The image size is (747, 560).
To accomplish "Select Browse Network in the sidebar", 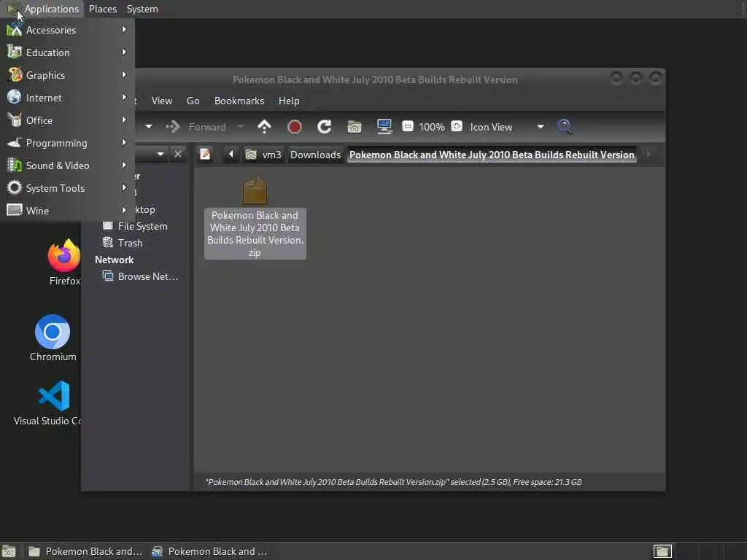I will 141,276.
